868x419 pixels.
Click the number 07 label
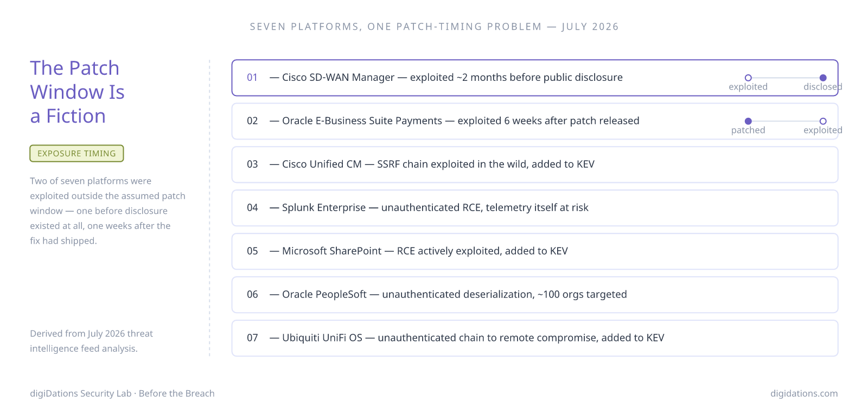(x=252, y=338)
